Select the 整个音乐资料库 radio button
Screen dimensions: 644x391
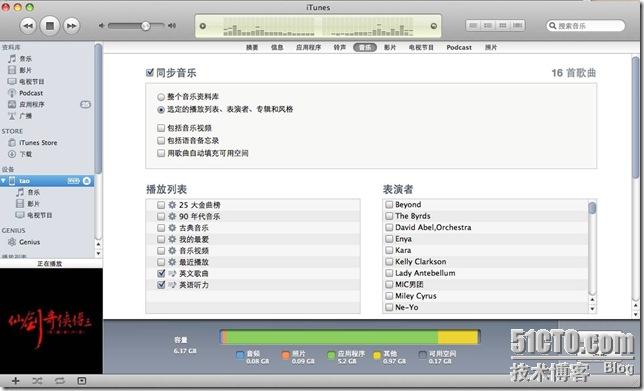tap(161, 97)
